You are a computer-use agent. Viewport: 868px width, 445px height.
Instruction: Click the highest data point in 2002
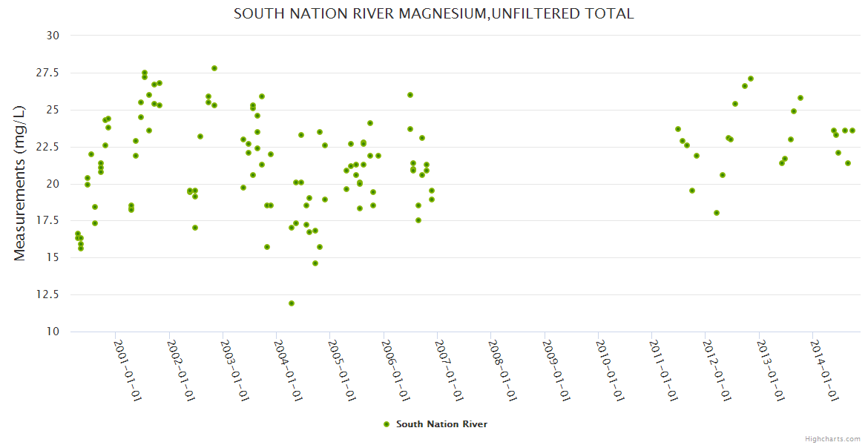click(214, 68)
